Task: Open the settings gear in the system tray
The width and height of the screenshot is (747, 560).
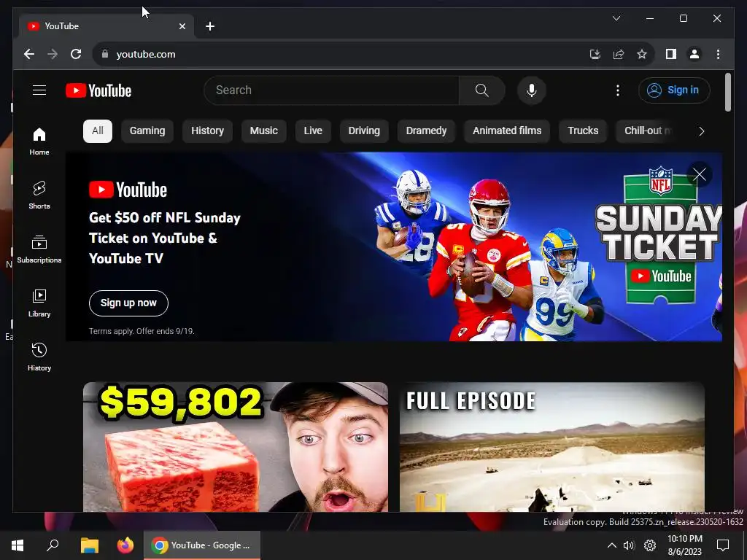Action: click(650, 545)
